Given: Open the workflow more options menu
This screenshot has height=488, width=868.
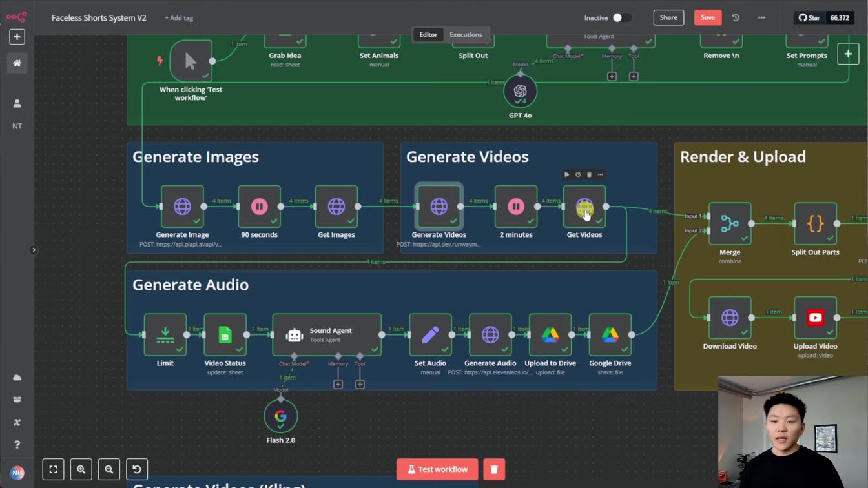Looking at the screenshot, I should (761, 18).
